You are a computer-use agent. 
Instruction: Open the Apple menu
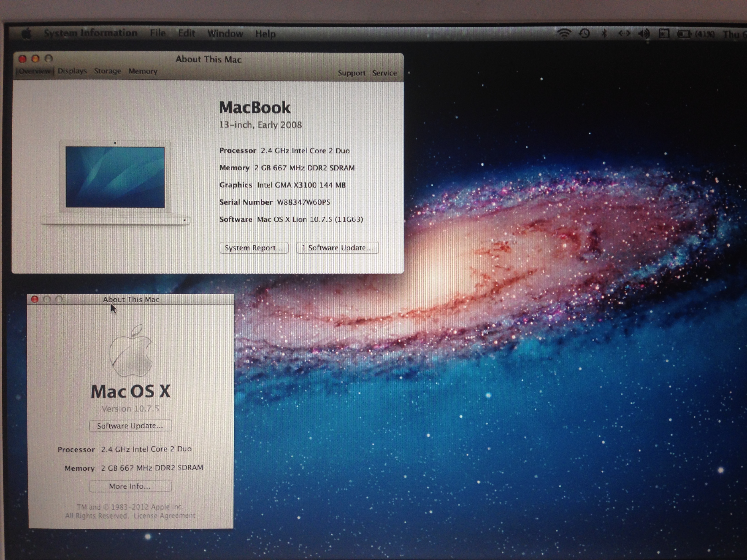tap(27, 33)
